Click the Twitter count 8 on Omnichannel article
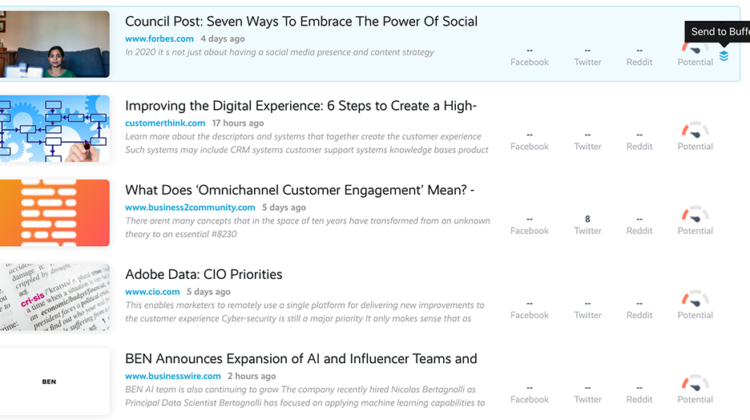This screenshot has width=750, height=420. coord(587,219)
